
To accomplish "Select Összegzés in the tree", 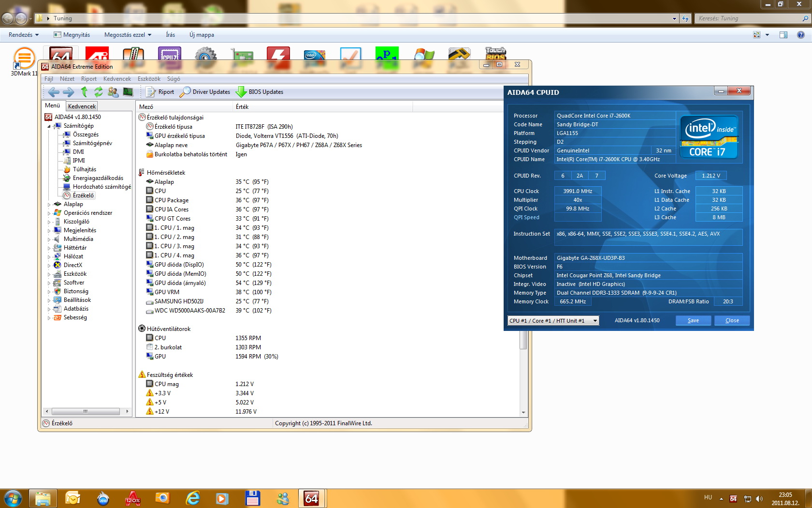I will click(x=86, y=134).
